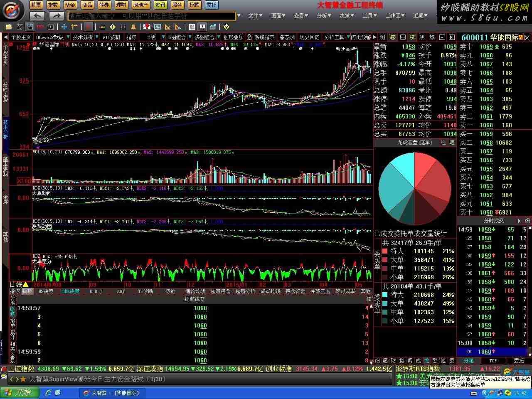Click the 田 grid layout icon
Image resolution: width=532 pixels, height=399 pixels.
point(402,37)
